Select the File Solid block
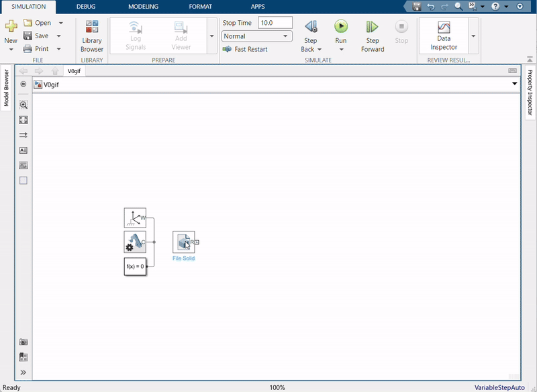This screenshot has width=537, height=392. click(x=183, y=242)
